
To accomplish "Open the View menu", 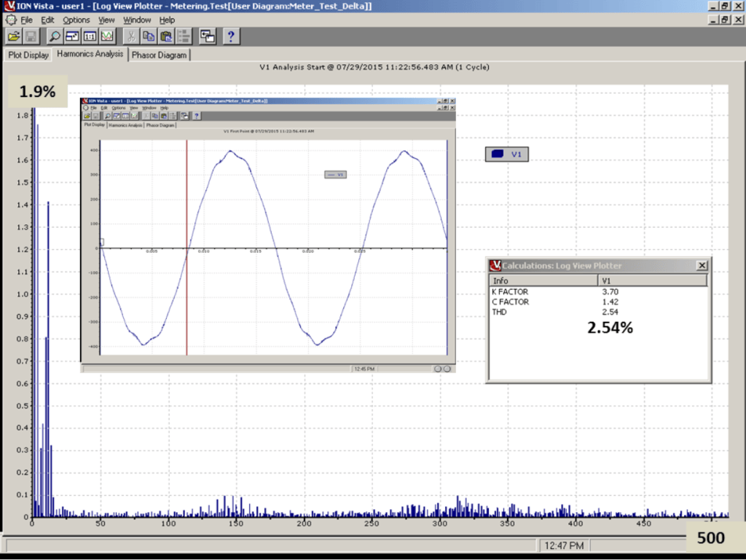I will (x=106, y=20).
